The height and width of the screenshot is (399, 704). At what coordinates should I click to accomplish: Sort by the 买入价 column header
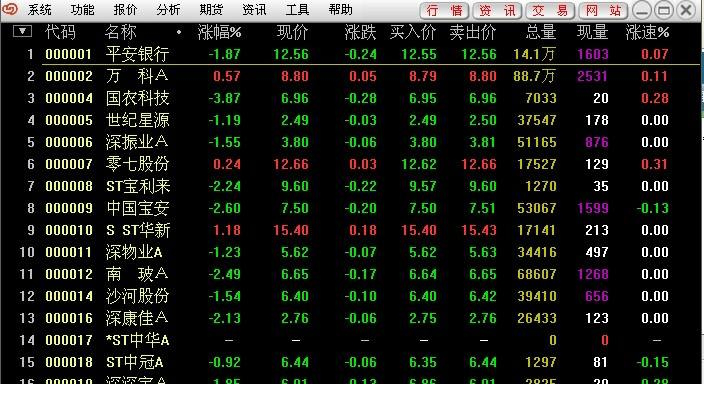coord(413,32)
